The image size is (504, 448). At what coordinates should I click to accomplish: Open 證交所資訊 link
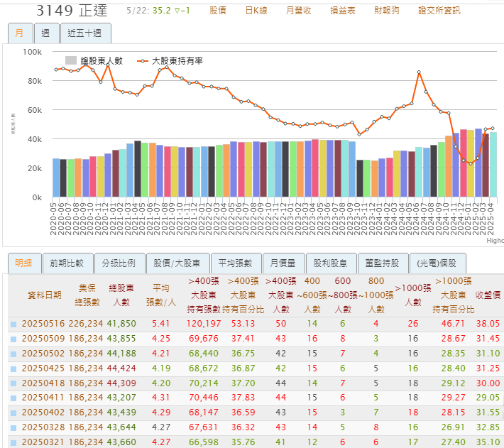(x=439, y=11)
